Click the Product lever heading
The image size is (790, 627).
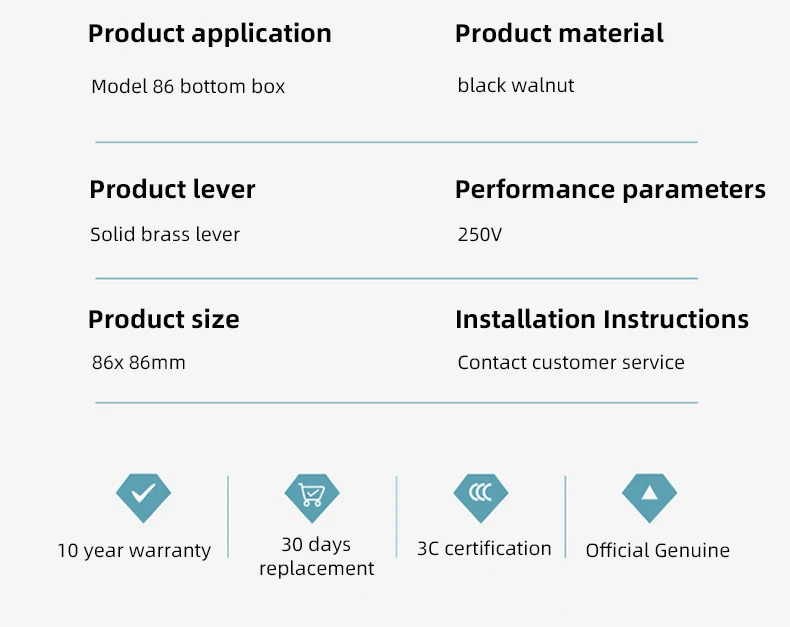click(172, 190)
